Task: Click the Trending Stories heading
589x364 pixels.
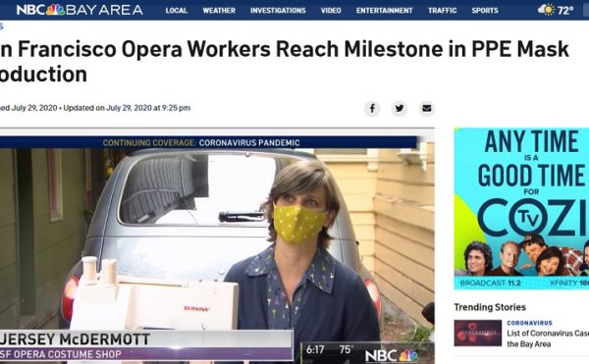Action: pos(490,307)
